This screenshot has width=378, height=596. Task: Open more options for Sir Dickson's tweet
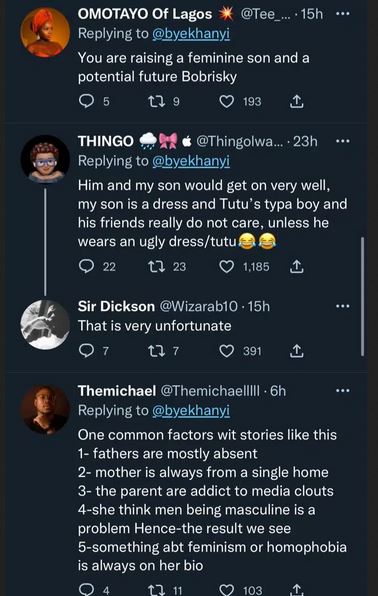pyautogui.click(x=342, y=306)
